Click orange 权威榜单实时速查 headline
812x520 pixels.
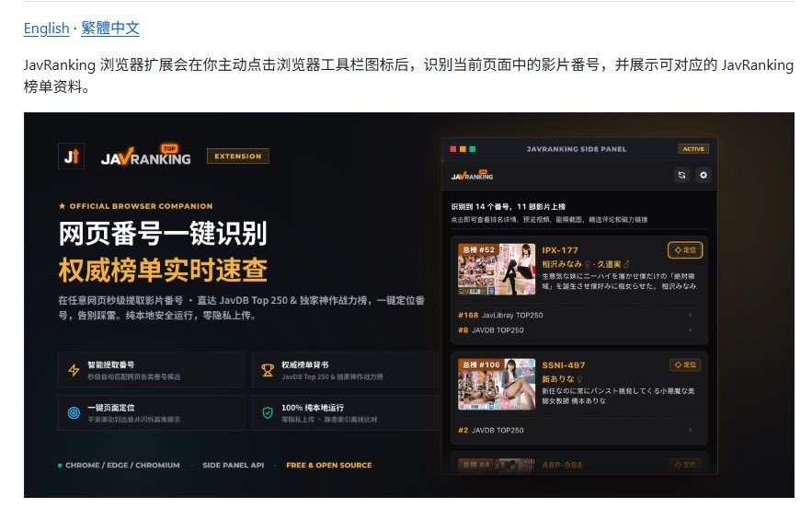163,270
